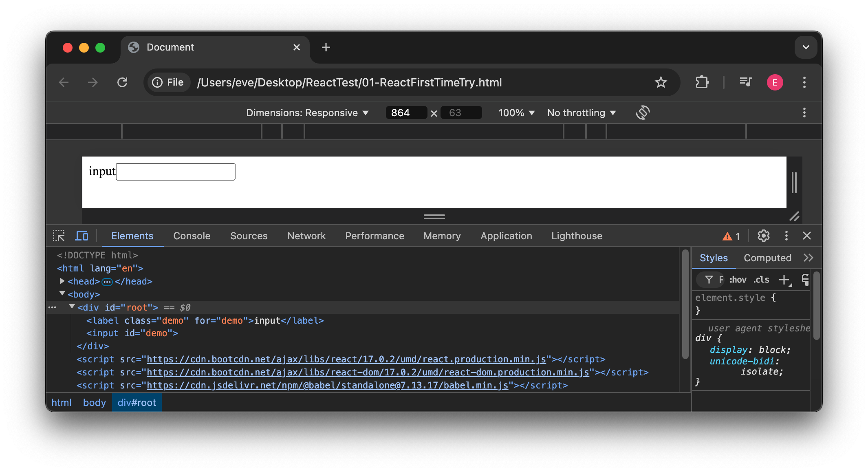
Task: Open Chrome extensions puzzle icon
Action: 702,82
